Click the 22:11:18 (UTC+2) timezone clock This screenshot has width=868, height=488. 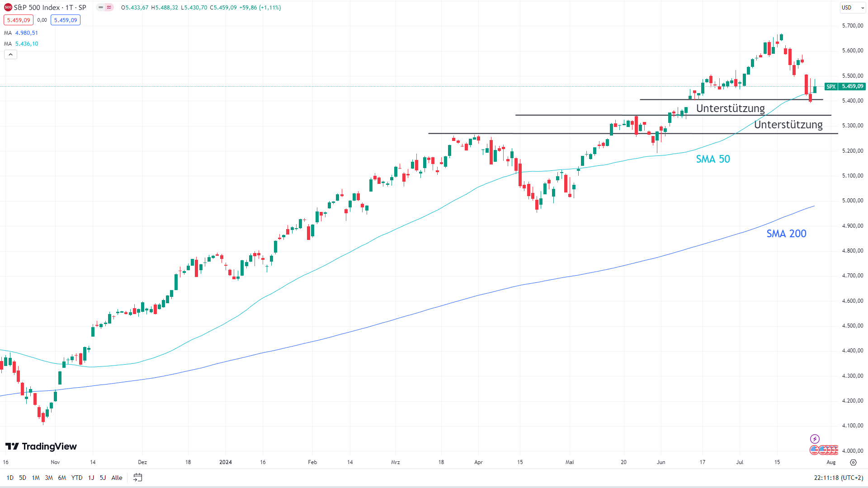839,478
